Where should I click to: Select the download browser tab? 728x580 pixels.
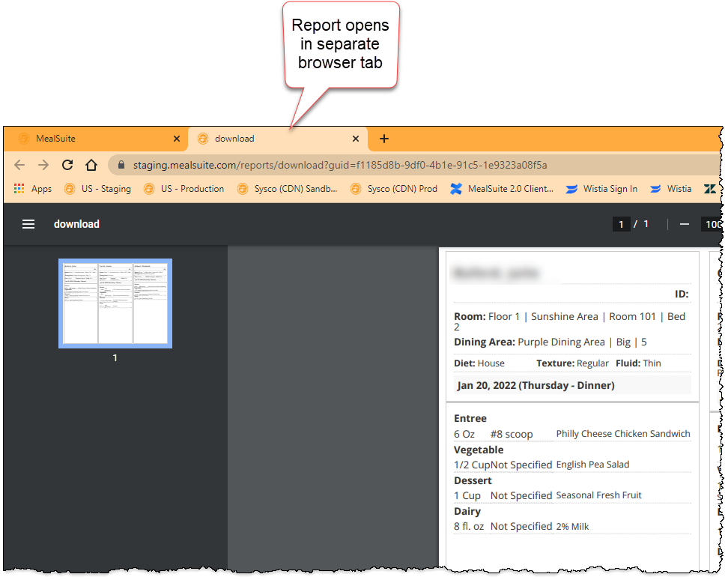(278, 139)
